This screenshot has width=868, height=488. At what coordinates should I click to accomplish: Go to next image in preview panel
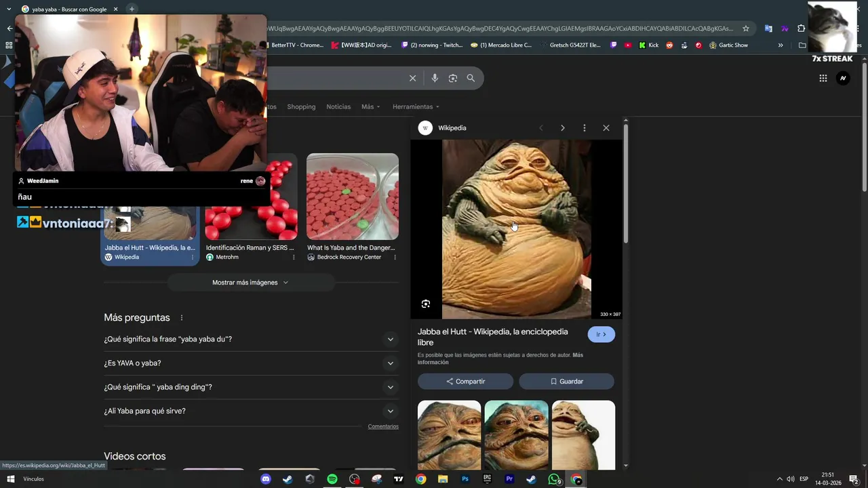[x=562, y=127]
